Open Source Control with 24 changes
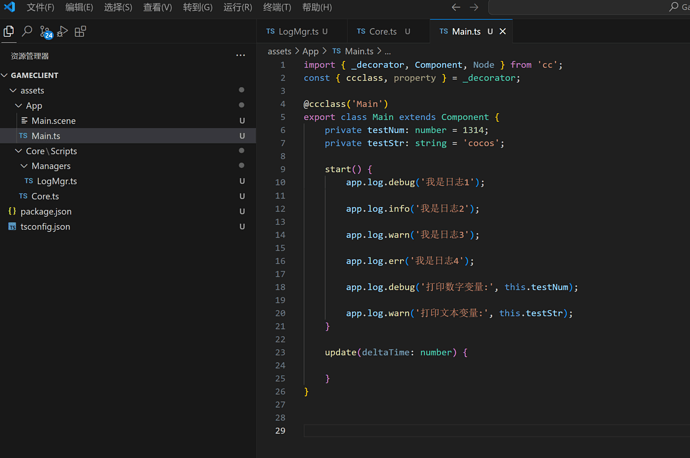690x458 pixels. tap(45, 32)
